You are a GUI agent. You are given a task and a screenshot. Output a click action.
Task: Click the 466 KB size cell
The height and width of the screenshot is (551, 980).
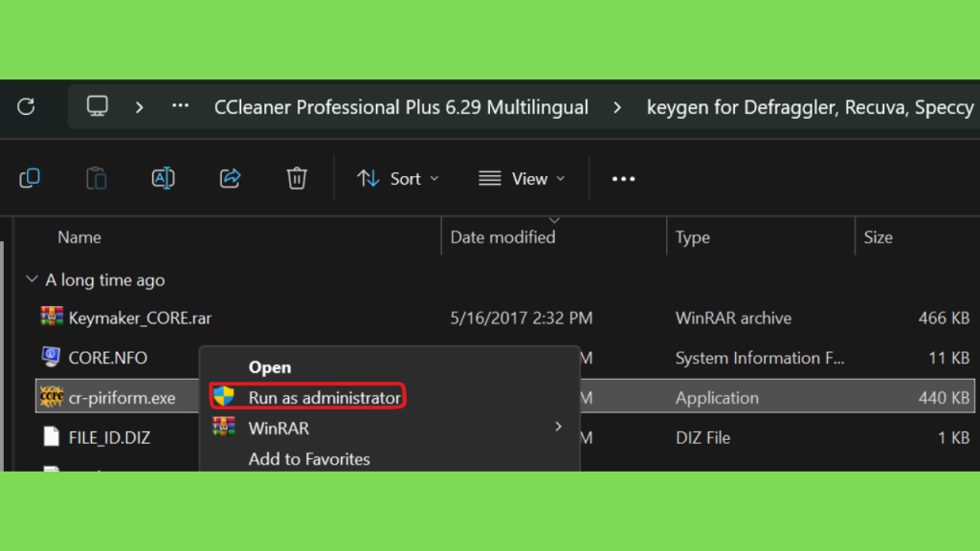pyautogui.click(x=944, y=318)
